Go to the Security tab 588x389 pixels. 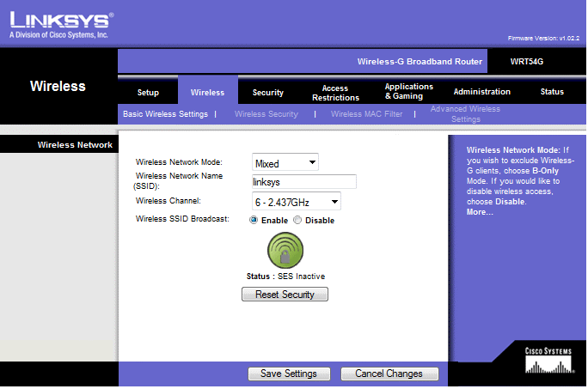[267, 92]
